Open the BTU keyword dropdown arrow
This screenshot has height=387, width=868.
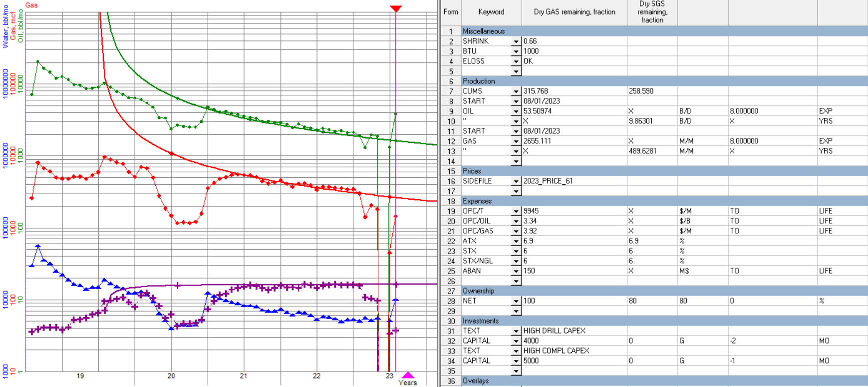click(516, 51)
